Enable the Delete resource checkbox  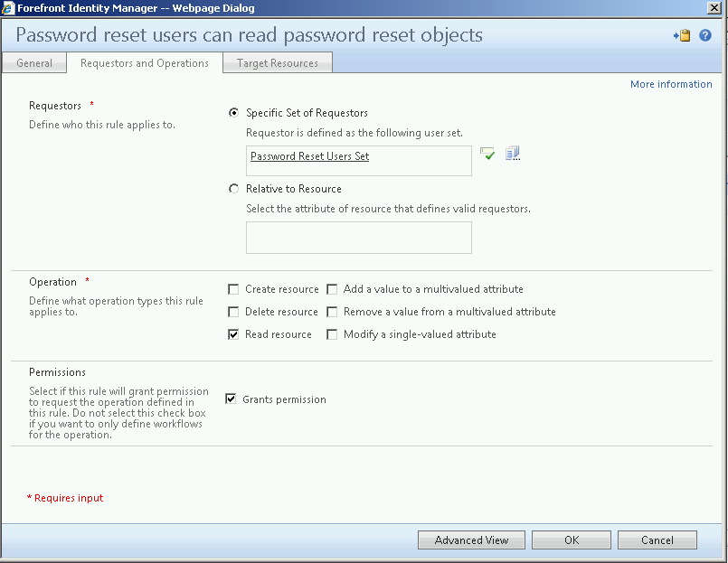point(233,312)
